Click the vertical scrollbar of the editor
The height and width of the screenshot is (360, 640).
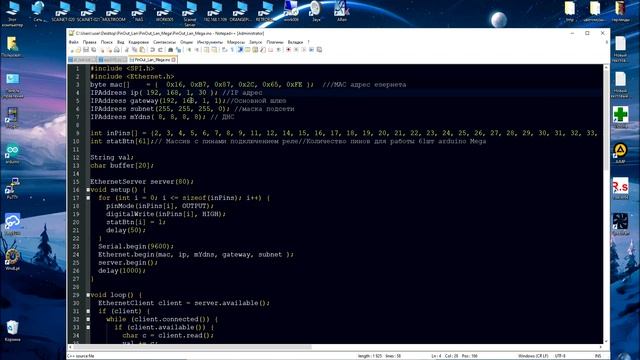tap(606, 203)
